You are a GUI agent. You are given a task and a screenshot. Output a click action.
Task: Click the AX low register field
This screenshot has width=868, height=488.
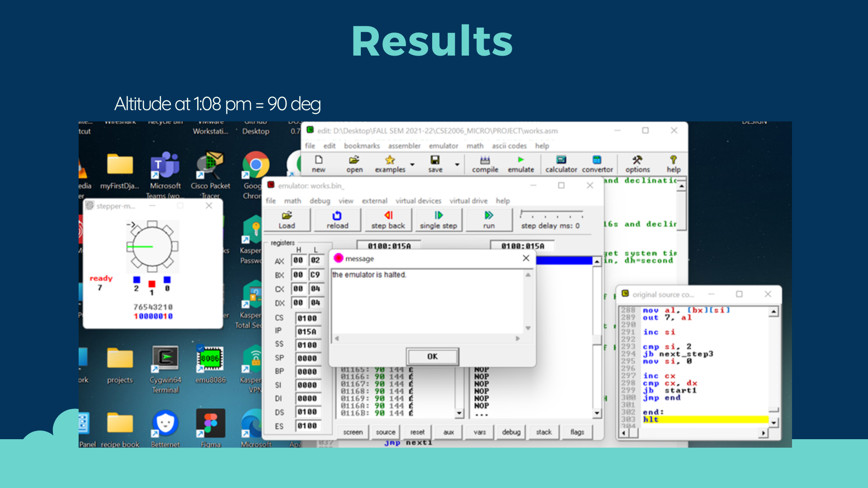(x=316, y=260)
